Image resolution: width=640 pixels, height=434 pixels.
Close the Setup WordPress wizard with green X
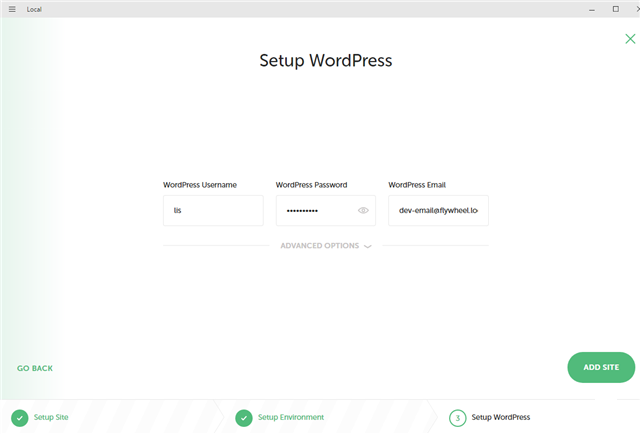(630, 39)
